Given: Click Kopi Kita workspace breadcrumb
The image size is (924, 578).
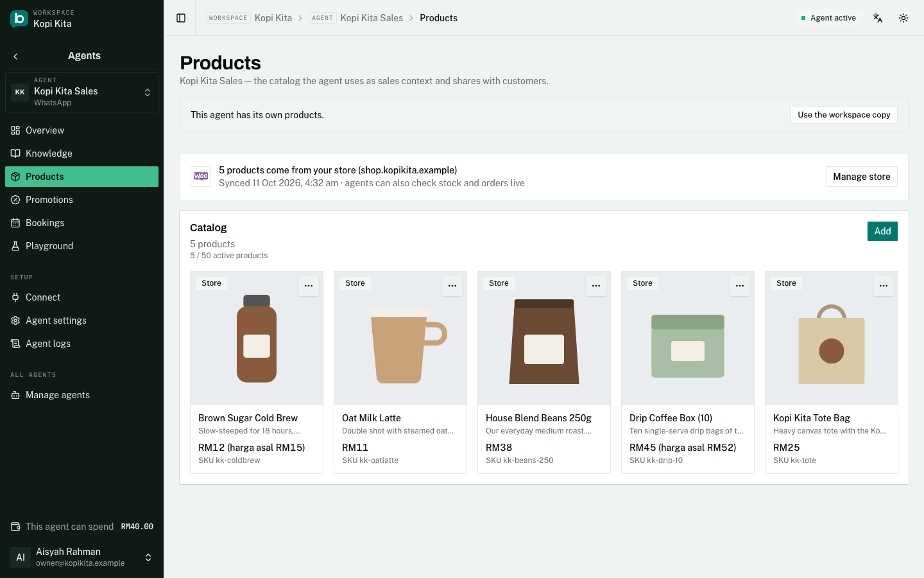Looking at the screenshot, I should tap(273, 18).
